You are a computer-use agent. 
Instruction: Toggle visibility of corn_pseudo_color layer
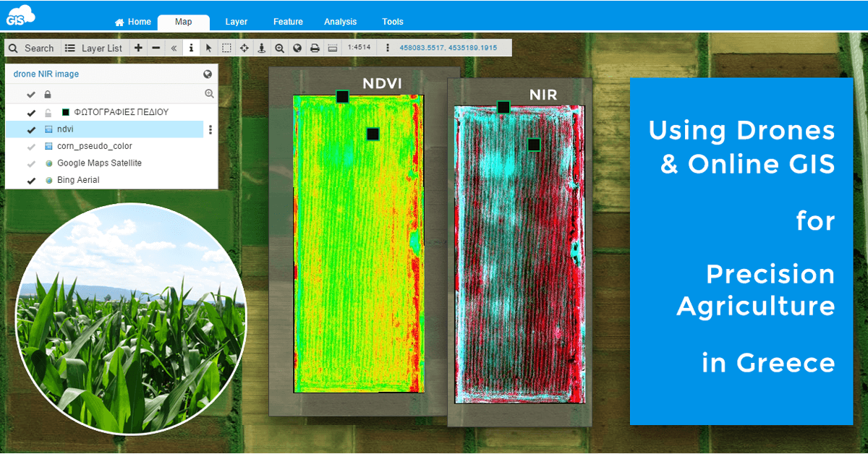pyautogui.click(x=31, y=147)
